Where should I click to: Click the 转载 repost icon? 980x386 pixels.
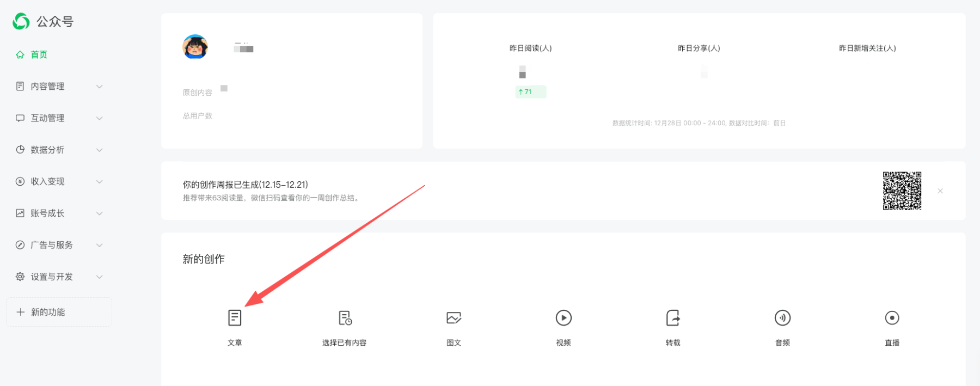[673, 318]
